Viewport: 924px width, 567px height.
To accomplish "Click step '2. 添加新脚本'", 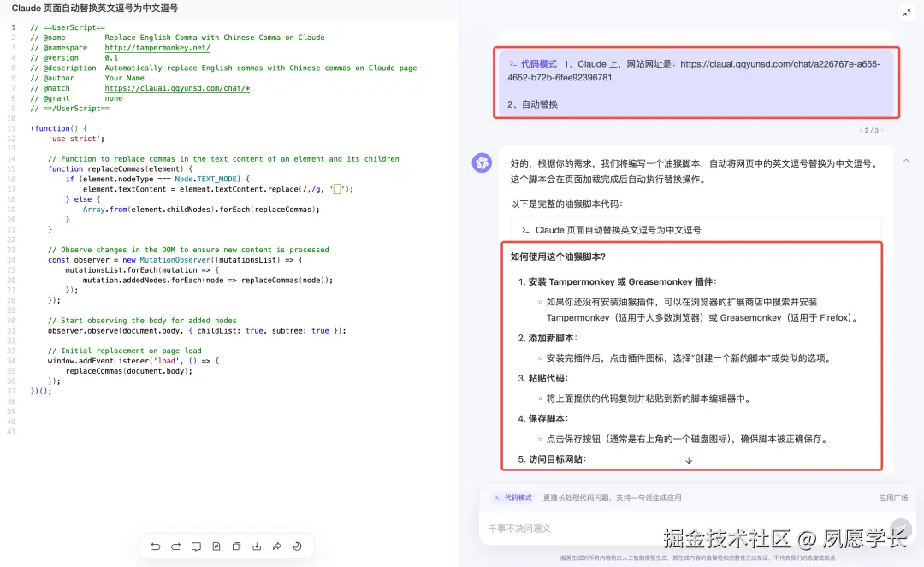I will click(548, 337).
